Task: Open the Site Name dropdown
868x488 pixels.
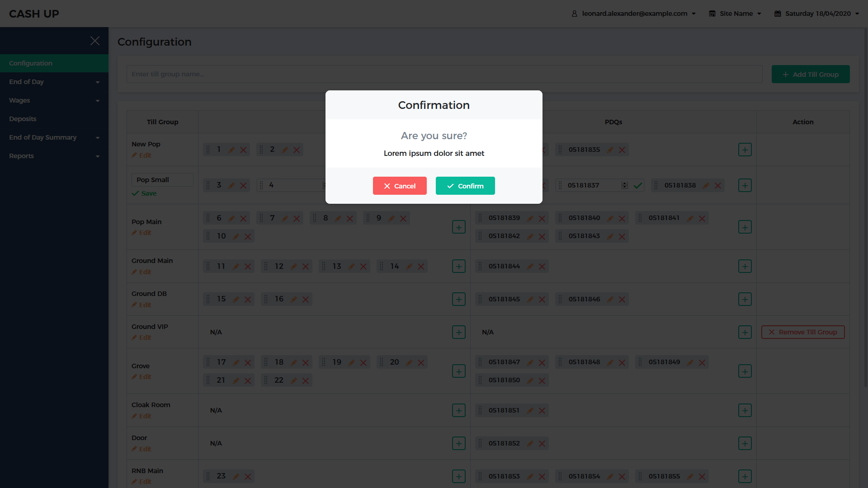Action: pyautogui.click(x=735, y=14)
